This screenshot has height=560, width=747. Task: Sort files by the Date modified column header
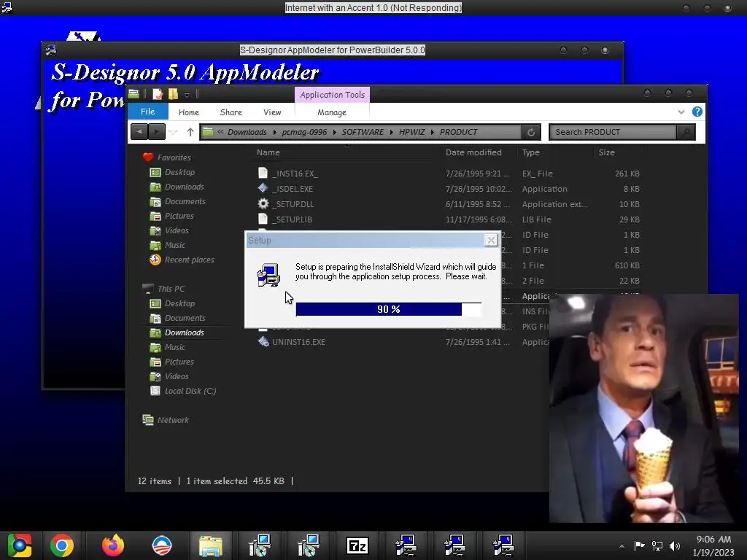[x=473, y=152]
